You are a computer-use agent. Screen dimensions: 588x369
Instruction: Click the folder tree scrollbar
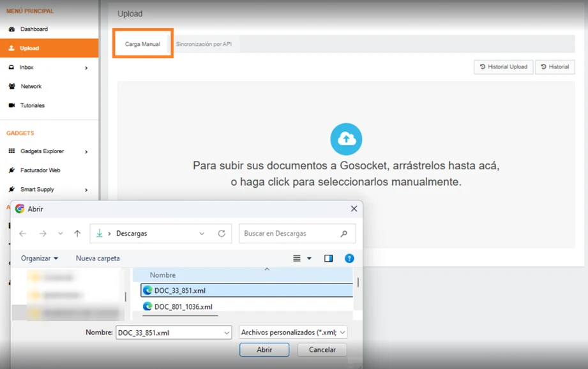pyautogui.click(x=125, y=296)
